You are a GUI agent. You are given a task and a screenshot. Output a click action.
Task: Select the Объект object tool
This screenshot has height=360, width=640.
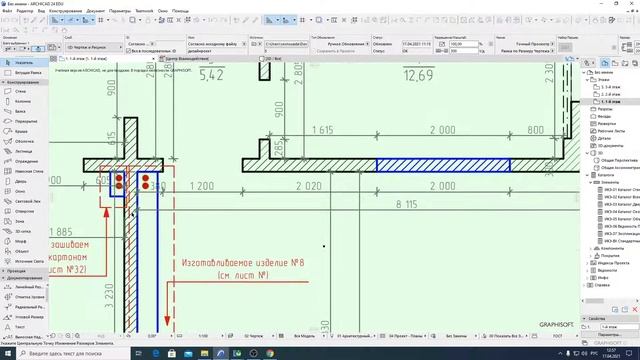click(x=24, y=251)
